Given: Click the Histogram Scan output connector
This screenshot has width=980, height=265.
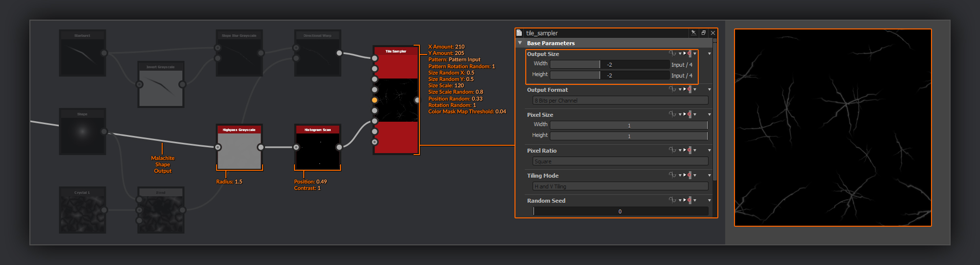Looking at the screenshot, I should (x=339, y=147).
